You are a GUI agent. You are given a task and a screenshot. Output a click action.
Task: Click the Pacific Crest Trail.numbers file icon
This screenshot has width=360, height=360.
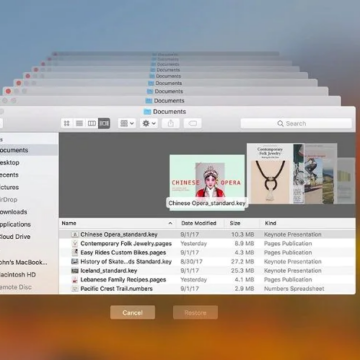[x=75, y=289]
